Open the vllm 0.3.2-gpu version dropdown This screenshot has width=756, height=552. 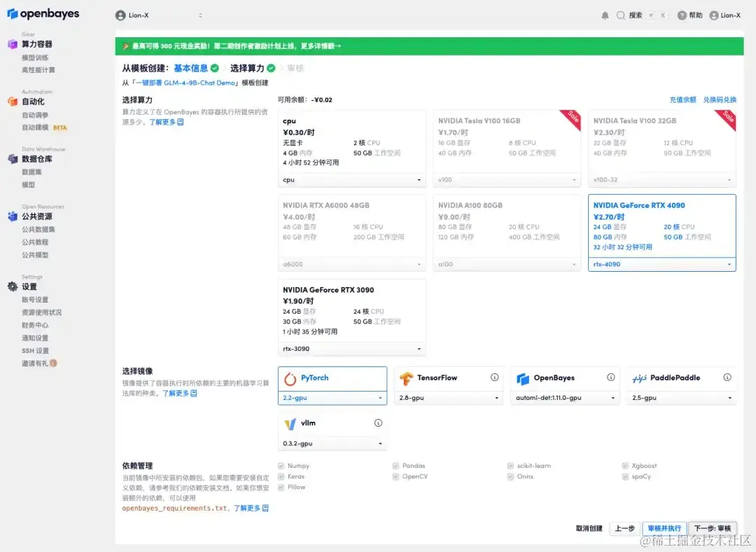click(x=332, y=444)
